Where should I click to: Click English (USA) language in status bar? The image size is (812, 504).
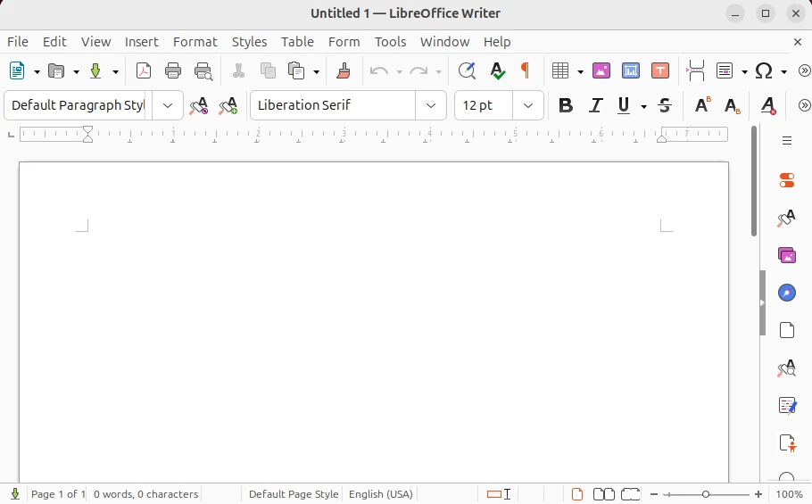[x=381, y=494]
